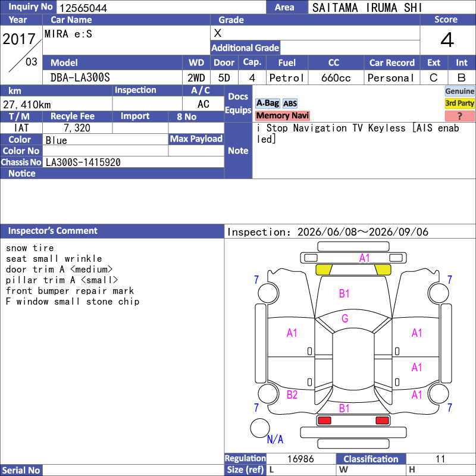Viewport: 476px width, 476px height.
Task: Click the year value 2017
Action: click(19, 39)
